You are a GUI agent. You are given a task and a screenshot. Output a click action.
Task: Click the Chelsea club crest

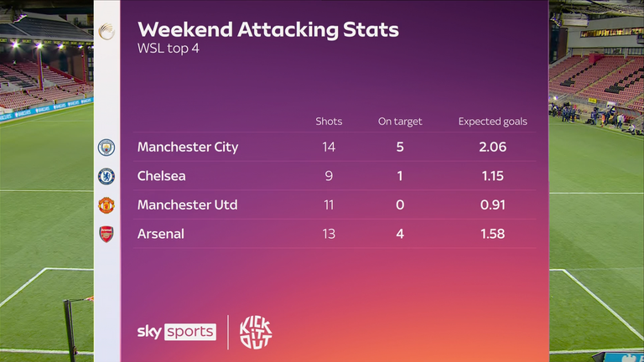[106, 176]
